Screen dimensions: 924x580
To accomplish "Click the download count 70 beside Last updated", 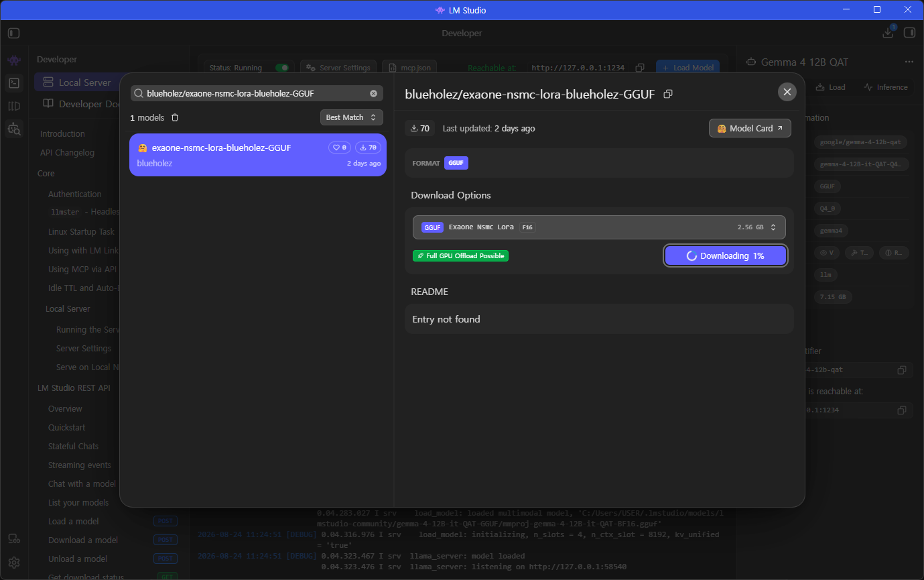I will tap(420, 128).
